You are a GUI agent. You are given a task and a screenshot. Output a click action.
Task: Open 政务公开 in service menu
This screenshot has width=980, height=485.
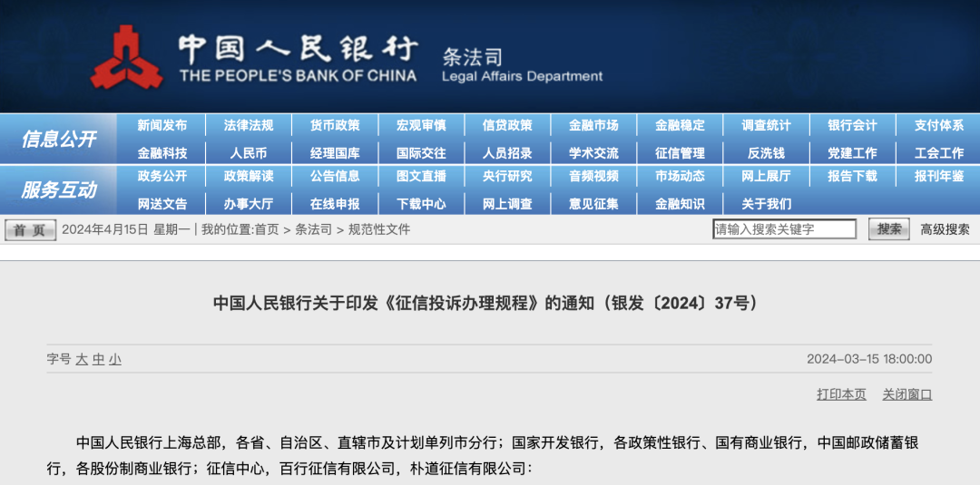click(x=162, y=176)
